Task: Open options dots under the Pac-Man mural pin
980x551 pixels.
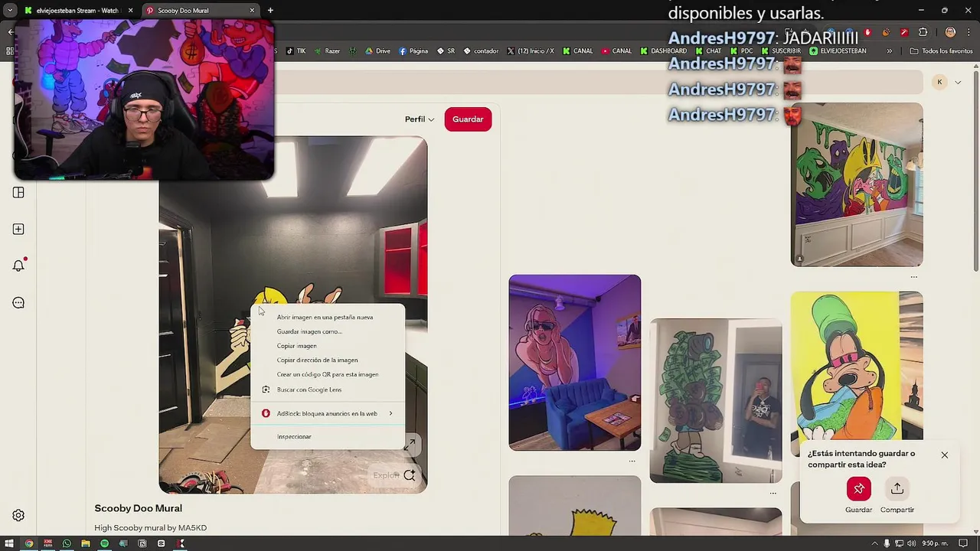Action: tap(913, 277)
